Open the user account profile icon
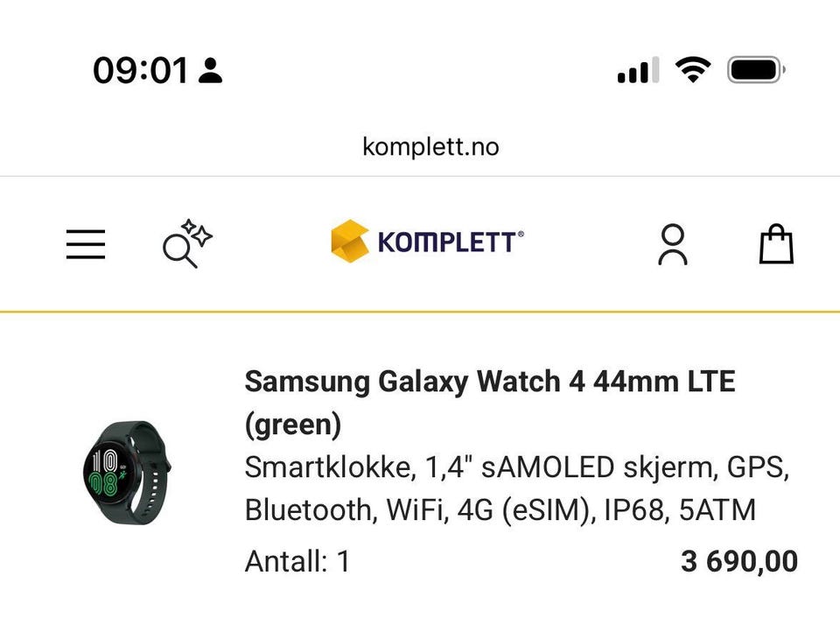The image size is (840, 618). point(673,244)
